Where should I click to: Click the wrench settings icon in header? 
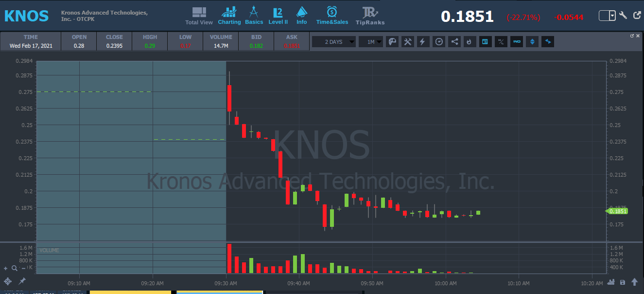pos(624,16)
